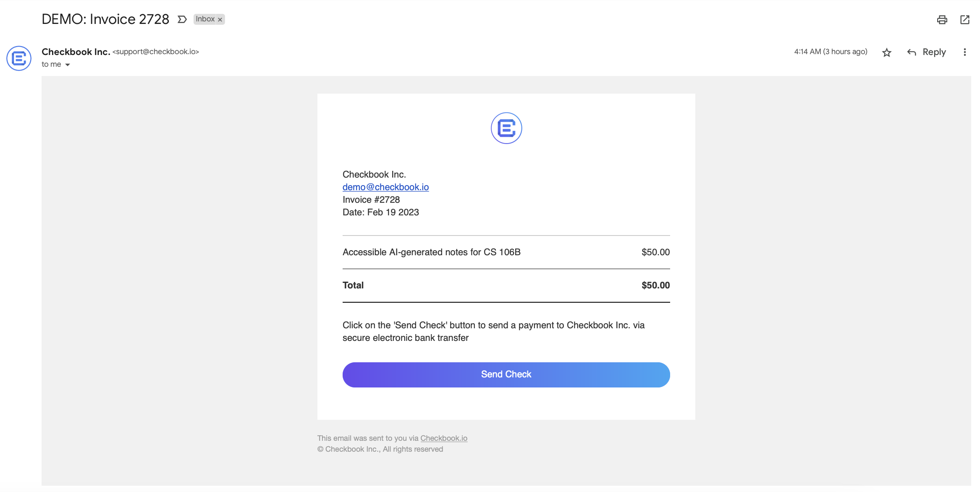This screenshot has height=492, width=980.
Task: Click the $50.00 total amount
Action: point(655,285)
